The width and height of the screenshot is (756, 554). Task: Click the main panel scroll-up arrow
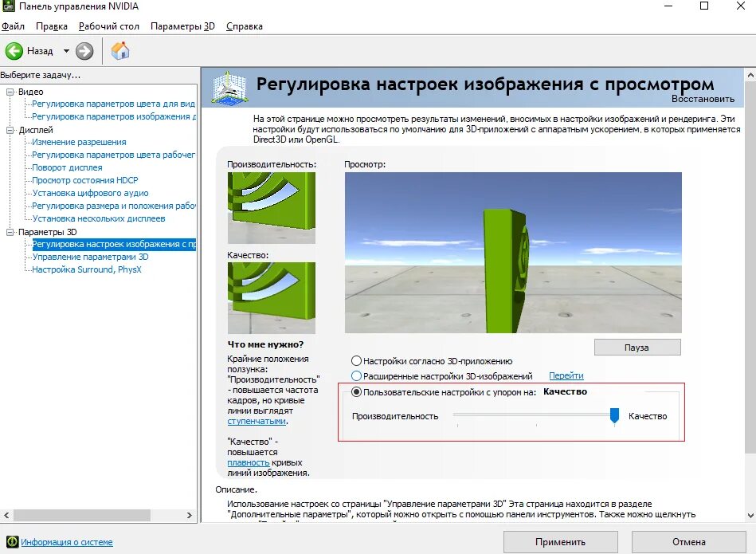pos(750,75)
